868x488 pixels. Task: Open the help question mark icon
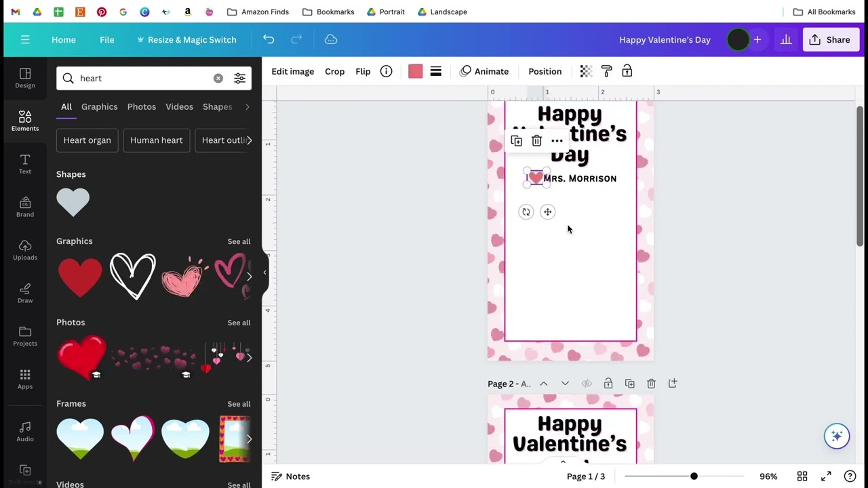pos(850,476)
